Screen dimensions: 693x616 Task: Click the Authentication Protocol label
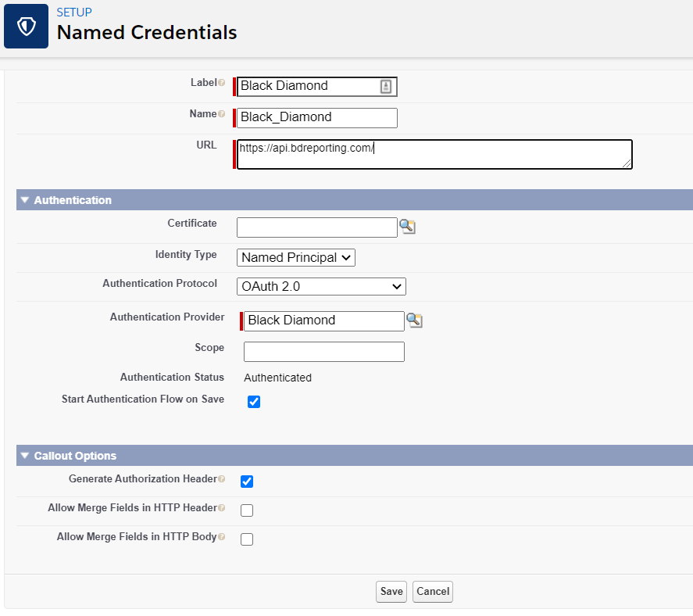coord(159,284)
